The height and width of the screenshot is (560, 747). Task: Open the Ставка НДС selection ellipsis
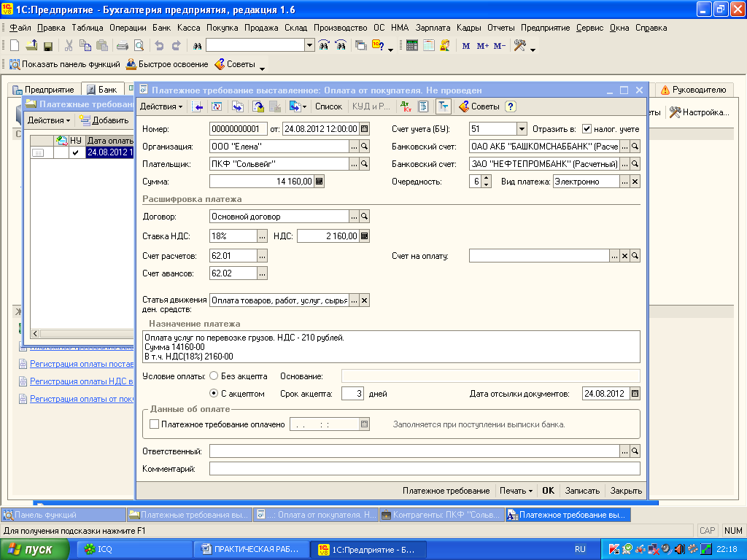coord(262,236)
